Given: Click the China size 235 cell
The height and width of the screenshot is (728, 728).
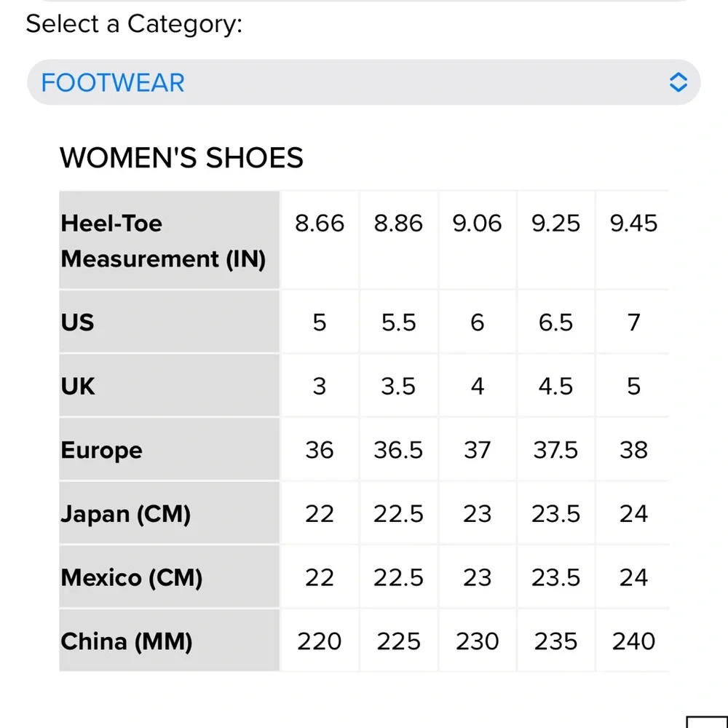Looking at the screenshot, I should [x=555, y=641].
